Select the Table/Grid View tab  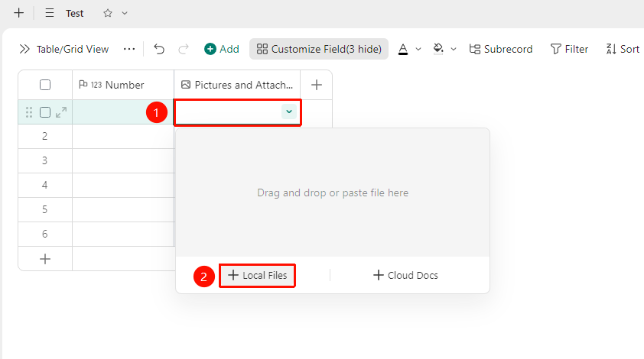pos(73,49)
